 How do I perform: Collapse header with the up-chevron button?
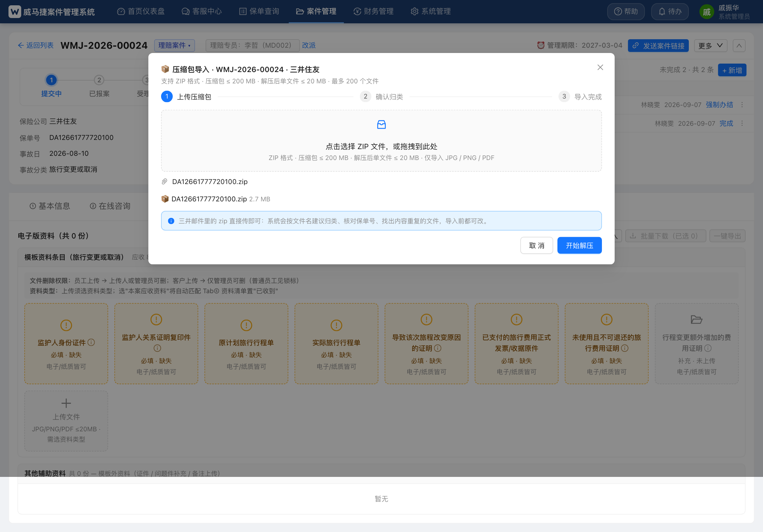point(739,46)
